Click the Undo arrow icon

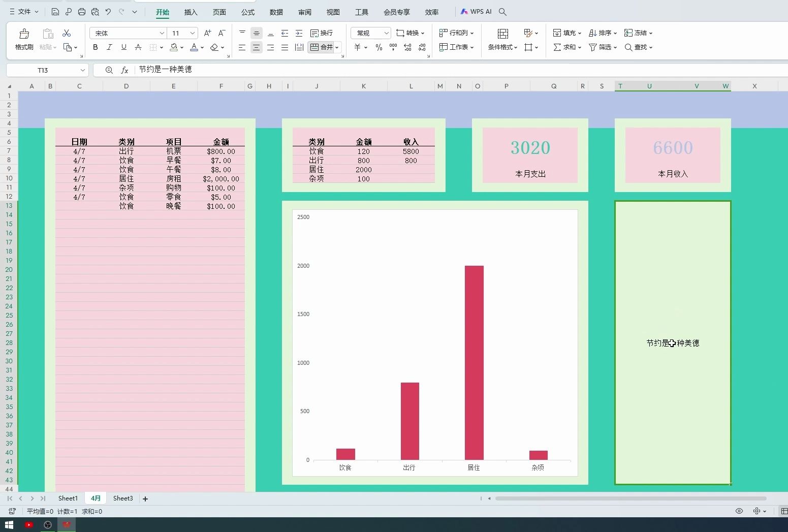pos(108,12)
